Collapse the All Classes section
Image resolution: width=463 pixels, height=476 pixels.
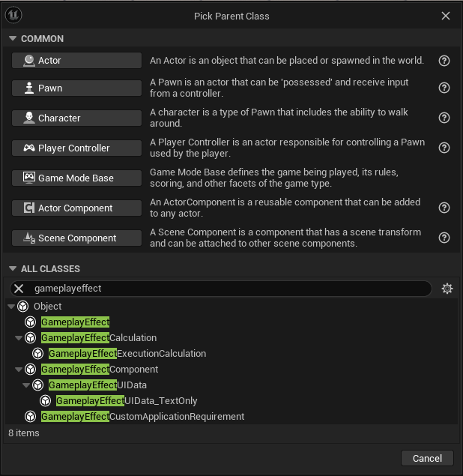coord(12,269)
